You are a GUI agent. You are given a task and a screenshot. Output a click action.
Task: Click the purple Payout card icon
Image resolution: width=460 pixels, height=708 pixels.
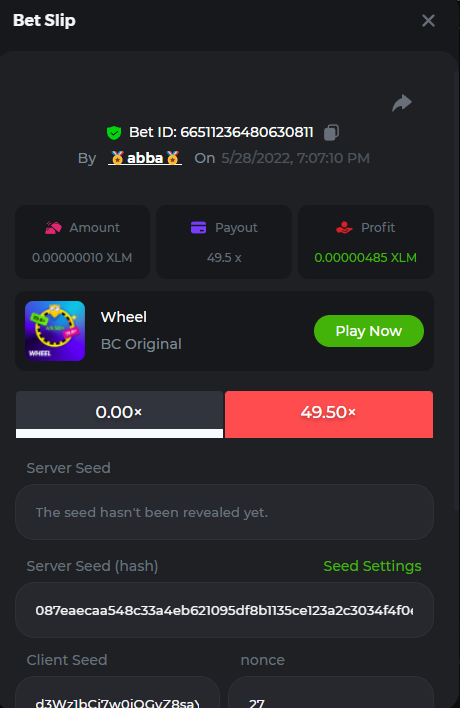click(x=199, y=228)
